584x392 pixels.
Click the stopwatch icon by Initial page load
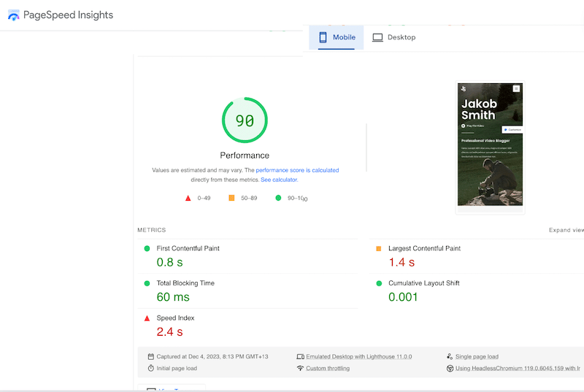150,369
